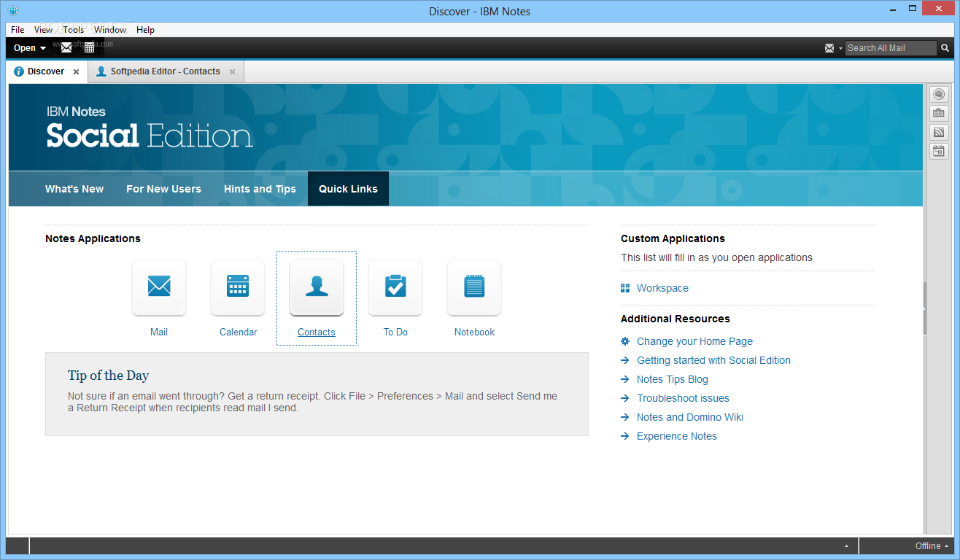Open the Mail application icon

(159, 287)
